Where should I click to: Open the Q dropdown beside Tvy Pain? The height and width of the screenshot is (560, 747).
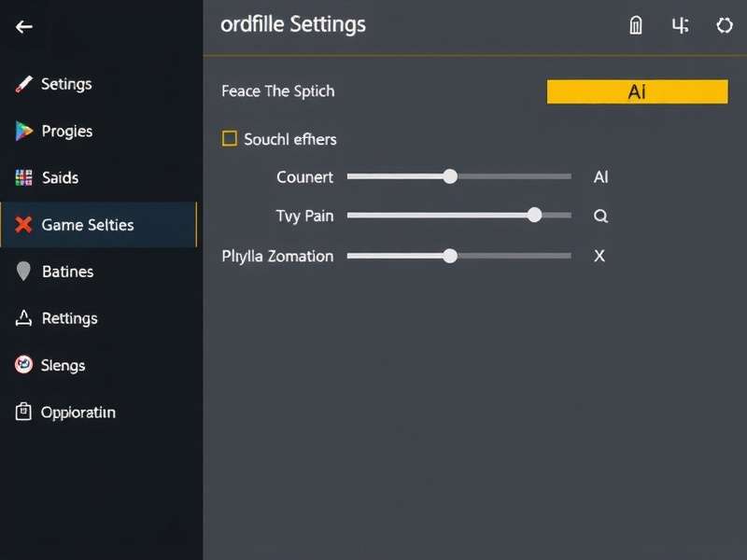(600, 216)
